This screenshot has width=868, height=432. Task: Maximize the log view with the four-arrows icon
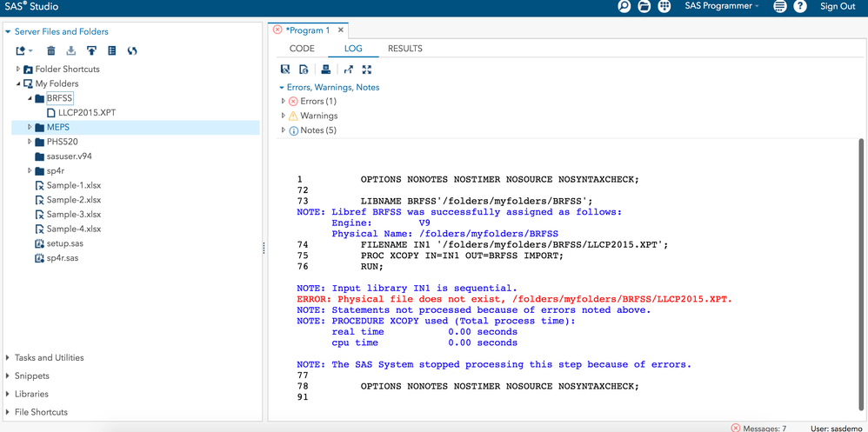pyautogui.click(x=366, y=70)
